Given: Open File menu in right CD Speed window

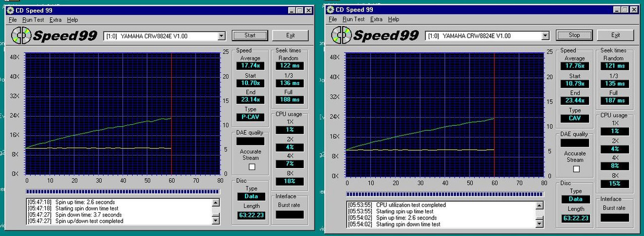Looking at the screenshot, I should click(x=333, y=19).
